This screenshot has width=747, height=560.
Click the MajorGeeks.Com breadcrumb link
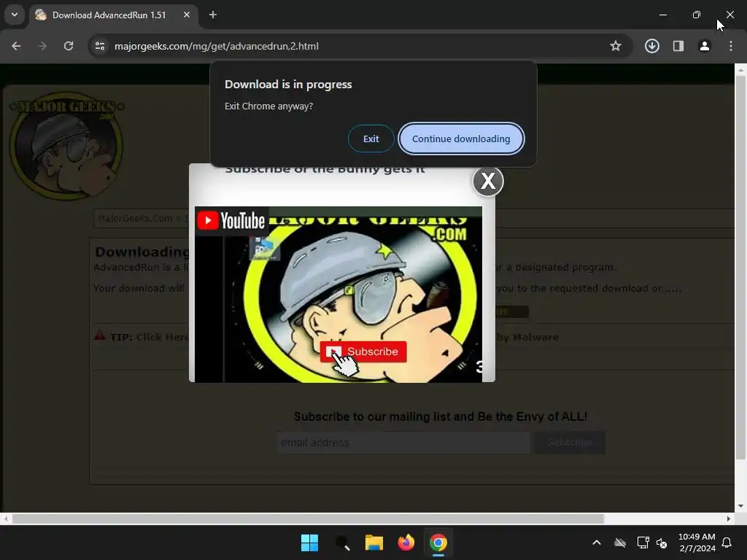coord(135,218)
